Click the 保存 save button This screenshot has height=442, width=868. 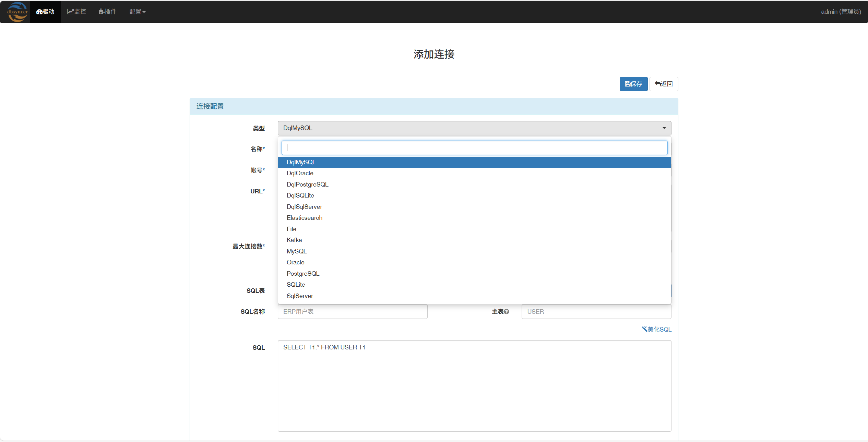pyautogui.click(x=633, y=84)
